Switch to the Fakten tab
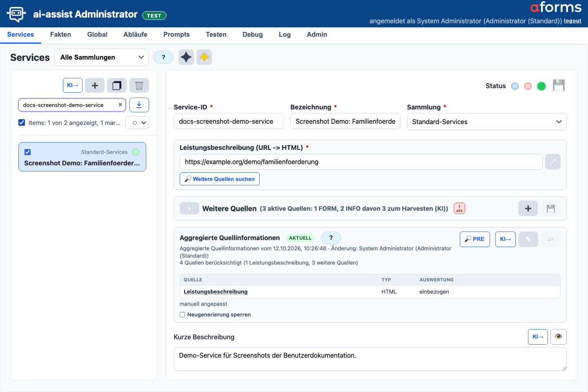Image resolution: width=588 pixels, height=392 pixels. tap(60, 35)
